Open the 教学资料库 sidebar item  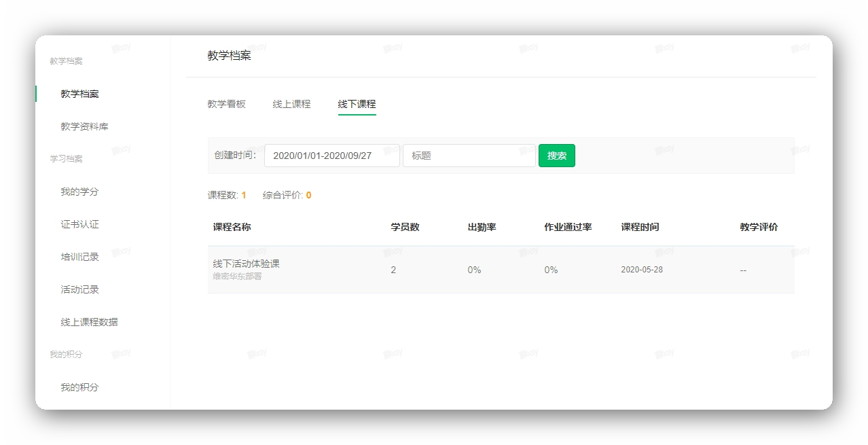[x=86, y=126]
